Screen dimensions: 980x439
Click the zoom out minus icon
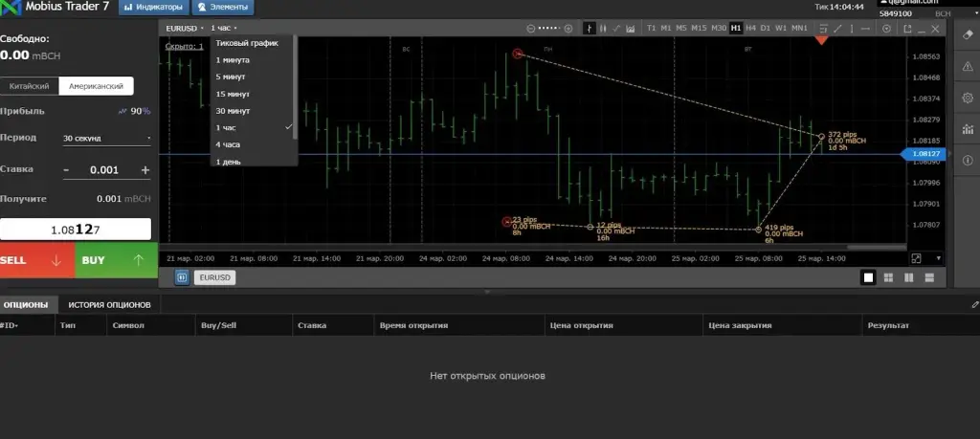[x=531, y=28]
